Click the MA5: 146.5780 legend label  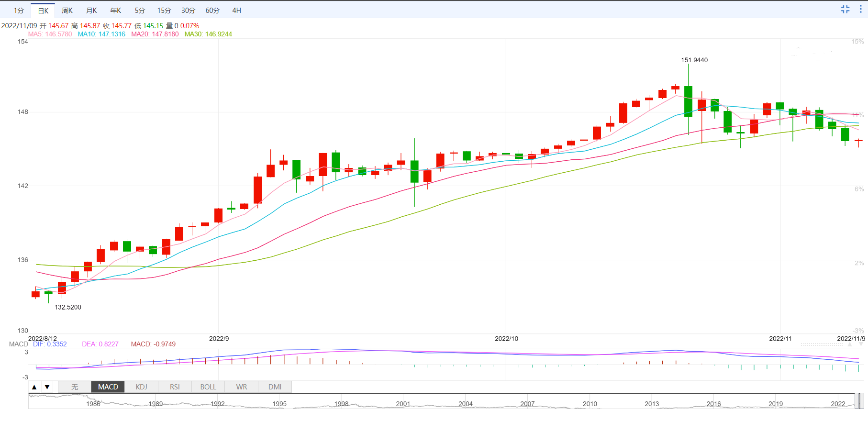[50, 34]
